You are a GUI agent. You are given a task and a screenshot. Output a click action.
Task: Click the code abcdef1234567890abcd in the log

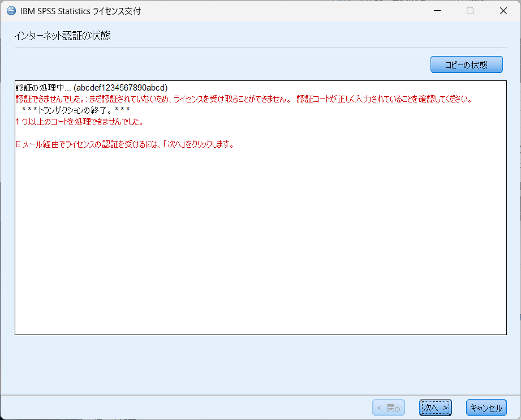point(120,88)
